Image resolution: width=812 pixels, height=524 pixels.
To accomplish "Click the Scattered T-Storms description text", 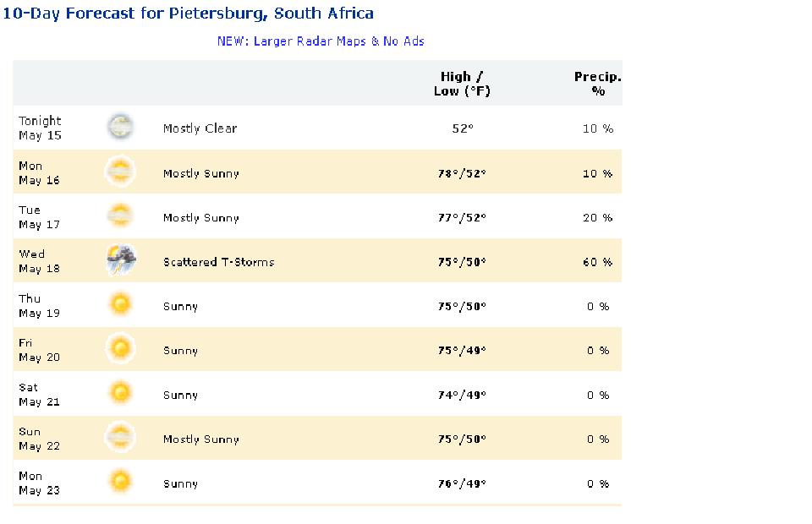I will pos(218,262).
